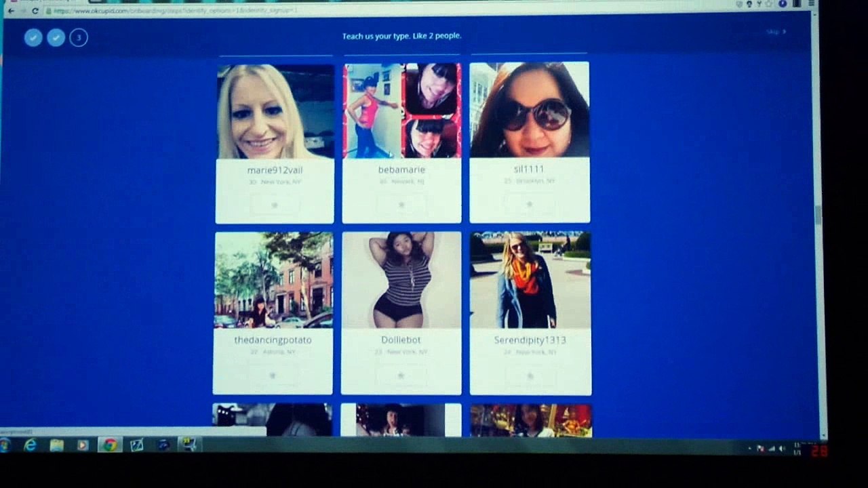
Task: Click the star under marie912vail
Action: click(275, 205)
